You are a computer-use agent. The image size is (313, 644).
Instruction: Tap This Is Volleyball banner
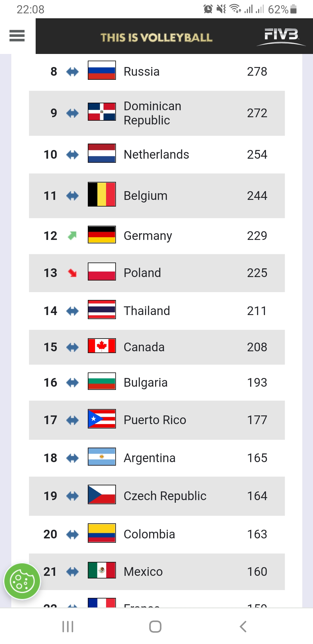click(156, 37)
